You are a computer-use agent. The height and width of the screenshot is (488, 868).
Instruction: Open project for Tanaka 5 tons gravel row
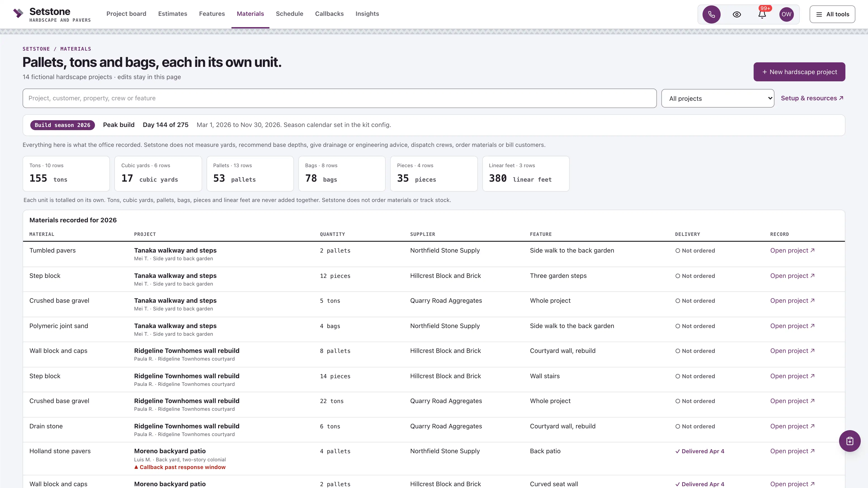792,300
